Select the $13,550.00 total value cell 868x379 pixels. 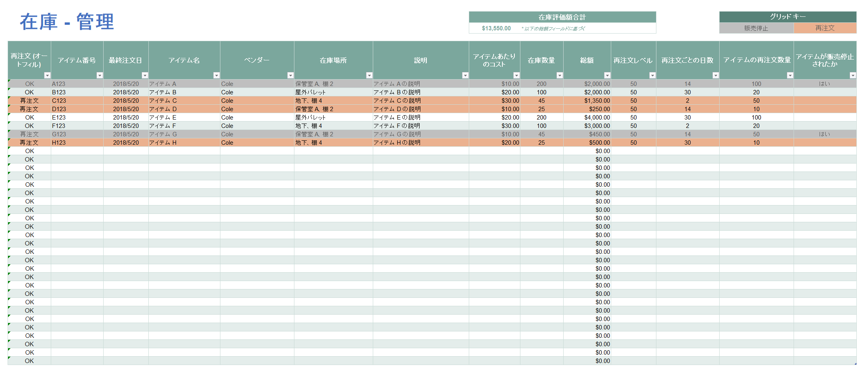click(x=496, y=28)
